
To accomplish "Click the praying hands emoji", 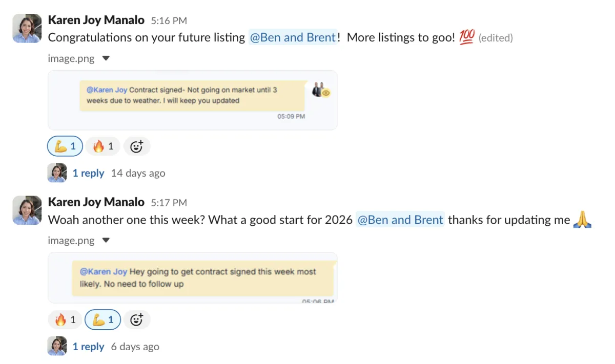I will point(582,220).
